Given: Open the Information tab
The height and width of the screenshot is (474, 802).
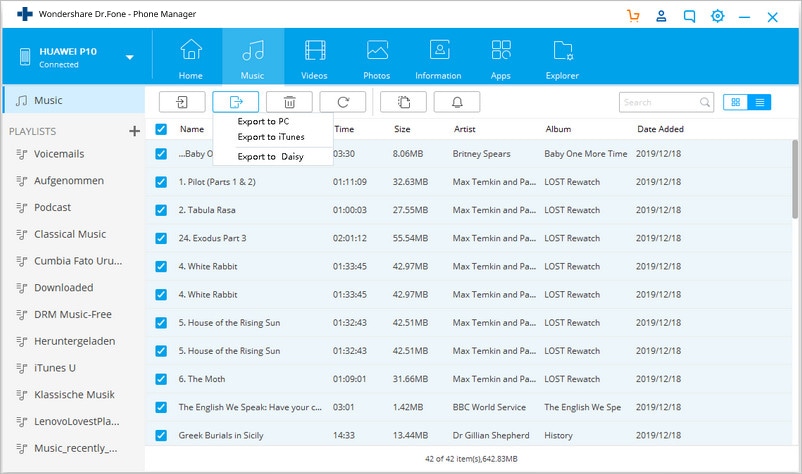Looking at the screenshot, I should (438, 58).
